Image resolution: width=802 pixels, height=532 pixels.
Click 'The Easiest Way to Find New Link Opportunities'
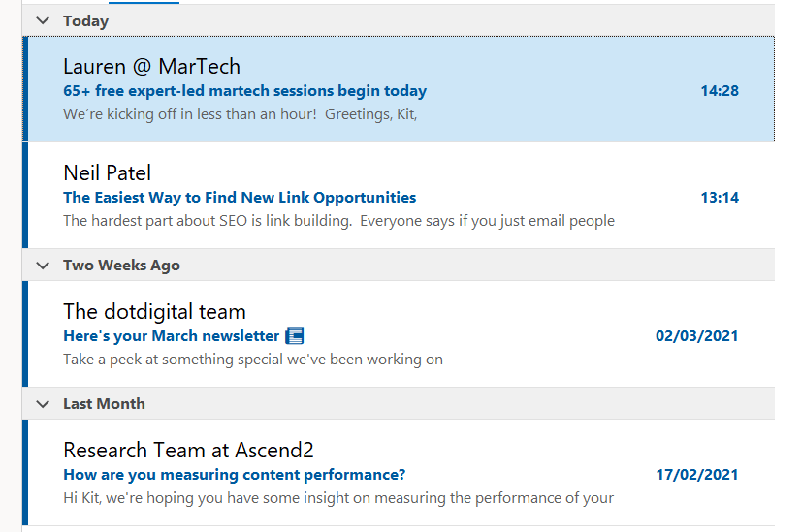[x=240, y=198]
